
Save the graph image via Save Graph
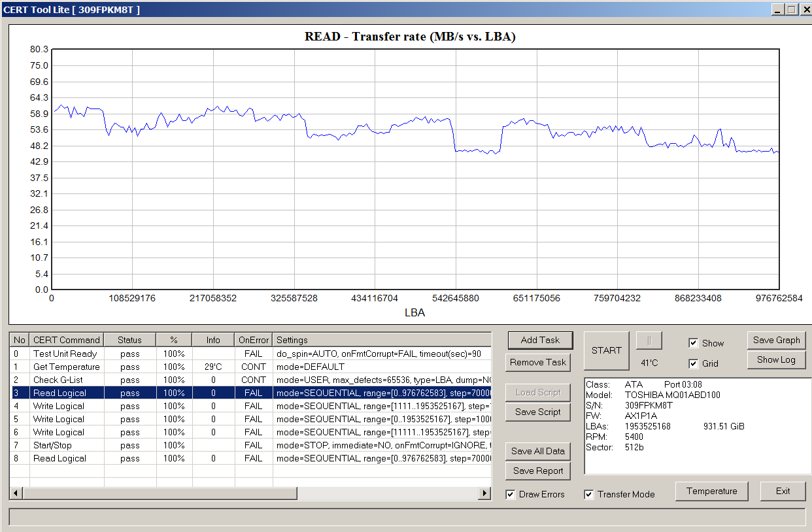777,340
